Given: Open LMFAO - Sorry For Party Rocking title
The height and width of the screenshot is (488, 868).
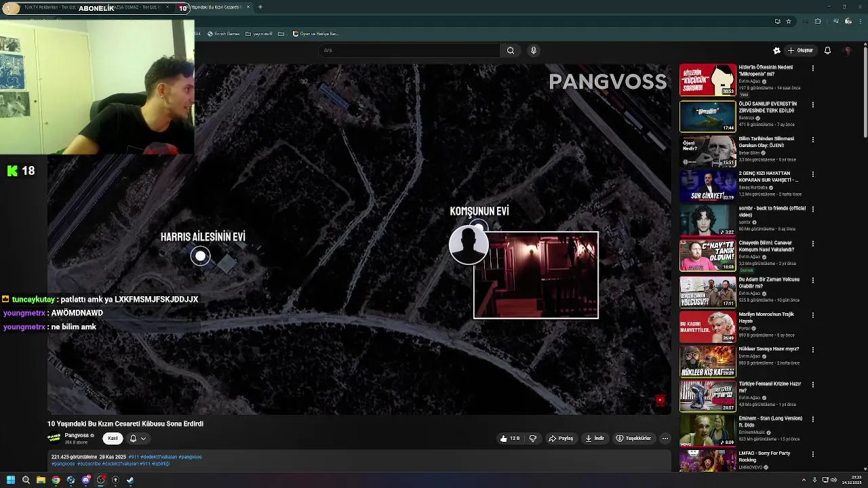Looking at the screenshot, I should click(765, 456).
